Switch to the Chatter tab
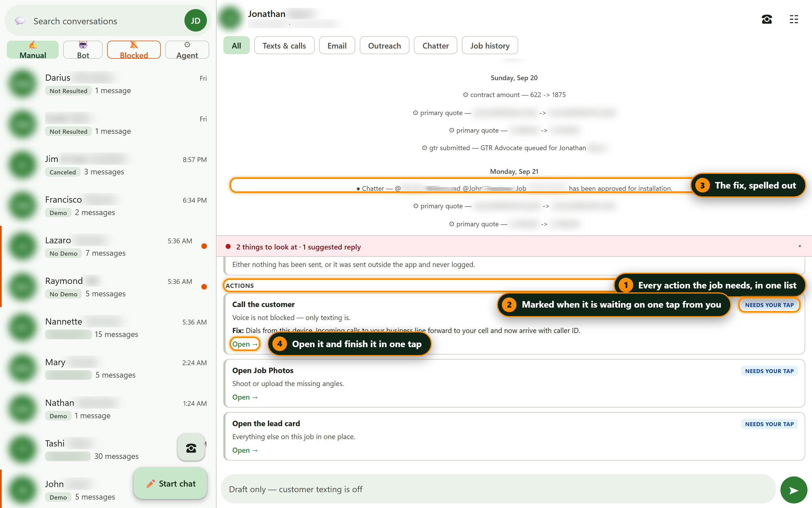Image resolution: width=812 pixels, height=508 pixels. click(436, 45)
